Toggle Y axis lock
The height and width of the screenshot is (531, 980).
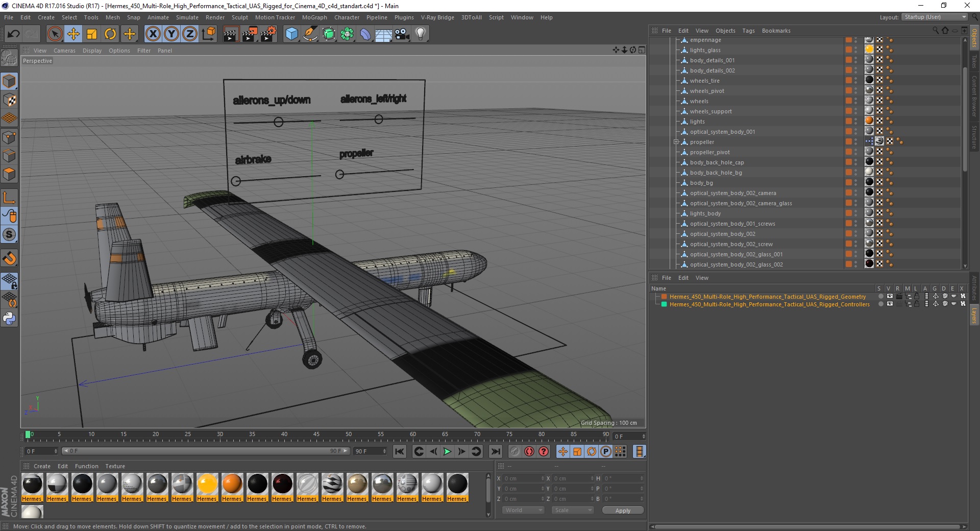[171, 34]
